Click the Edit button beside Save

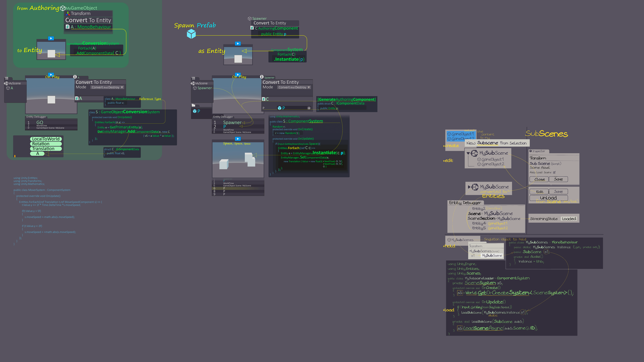539,192
